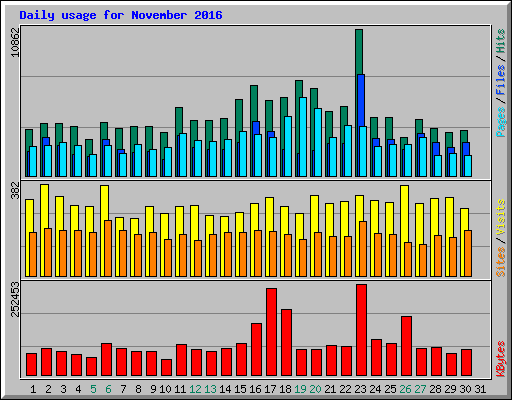Click the green day 19 weekend label
This screenshot has width=512, height=400.
coord(300,389)
